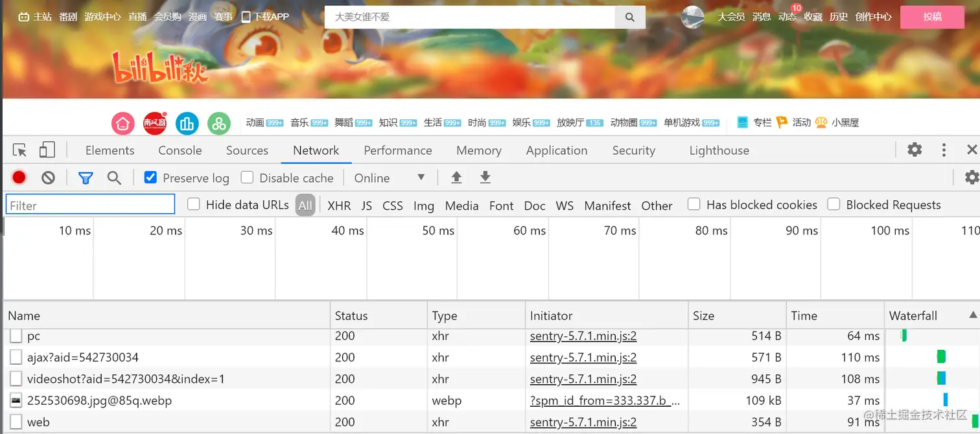Viewport: 980px width, 434px height.
Task: Open the Sources tab
Action: (247, 150)
